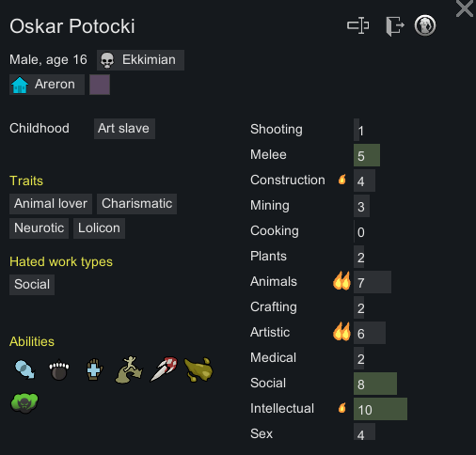
Task: Click the Neurotic trait tag
Action: coord(39,228)
